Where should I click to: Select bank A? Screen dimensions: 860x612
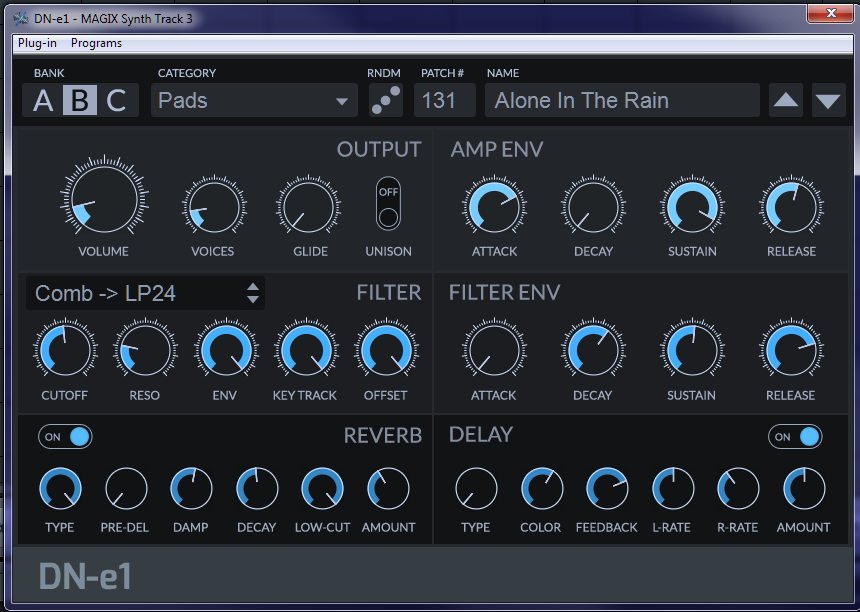pos(43,101)
